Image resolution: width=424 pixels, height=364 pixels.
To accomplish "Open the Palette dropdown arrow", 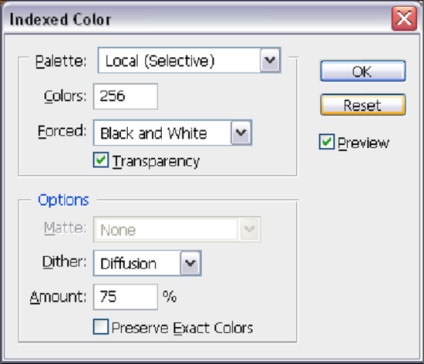I will pos(270,60).
